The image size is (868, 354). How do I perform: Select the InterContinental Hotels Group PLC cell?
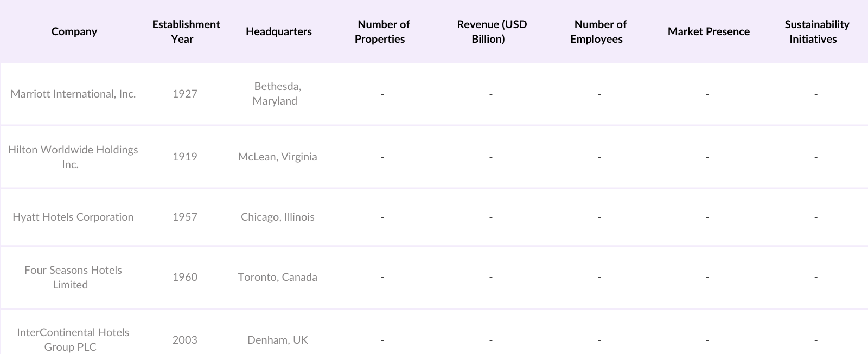[73, 339]
